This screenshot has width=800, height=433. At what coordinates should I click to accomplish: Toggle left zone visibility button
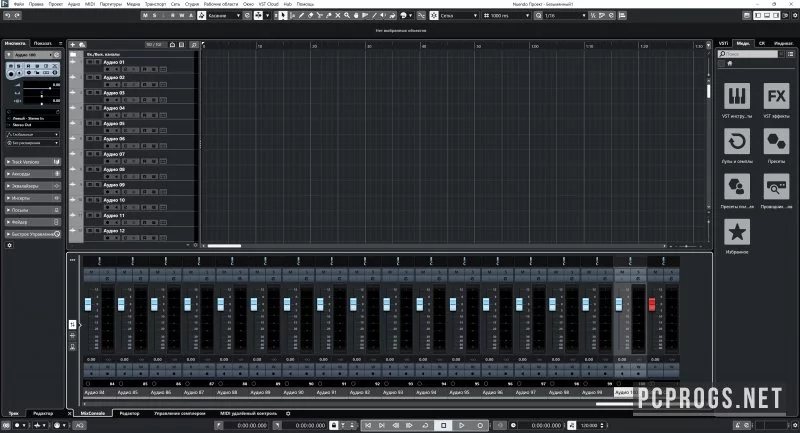click(x=758, y=16)
